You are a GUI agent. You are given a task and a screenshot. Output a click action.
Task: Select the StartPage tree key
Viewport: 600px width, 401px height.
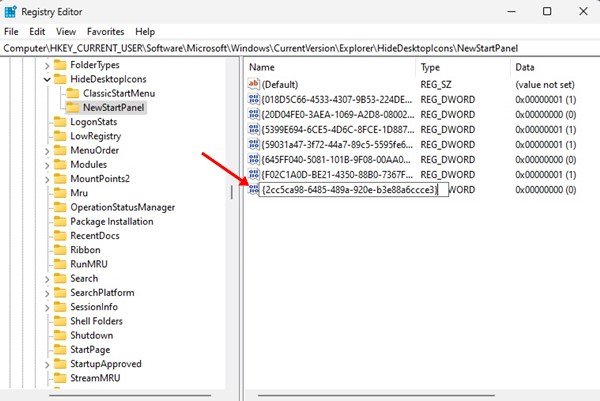(x=90, y=350)
